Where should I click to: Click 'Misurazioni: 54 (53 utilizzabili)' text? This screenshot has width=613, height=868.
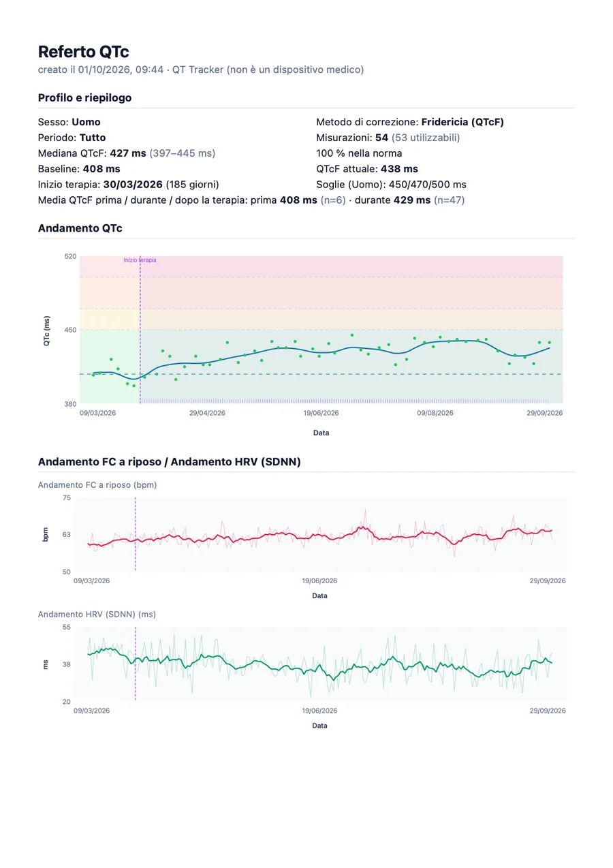pyautogui.click(x=388, y=138)
